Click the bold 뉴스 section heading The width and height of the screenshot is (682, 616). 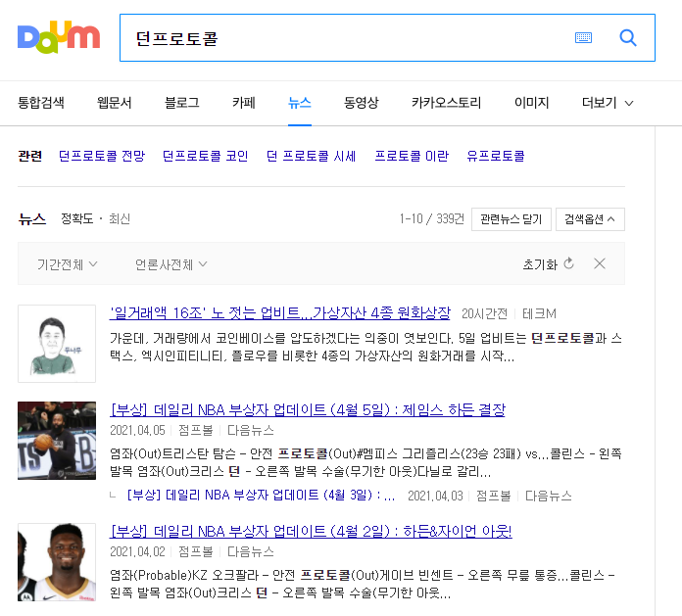32,218
